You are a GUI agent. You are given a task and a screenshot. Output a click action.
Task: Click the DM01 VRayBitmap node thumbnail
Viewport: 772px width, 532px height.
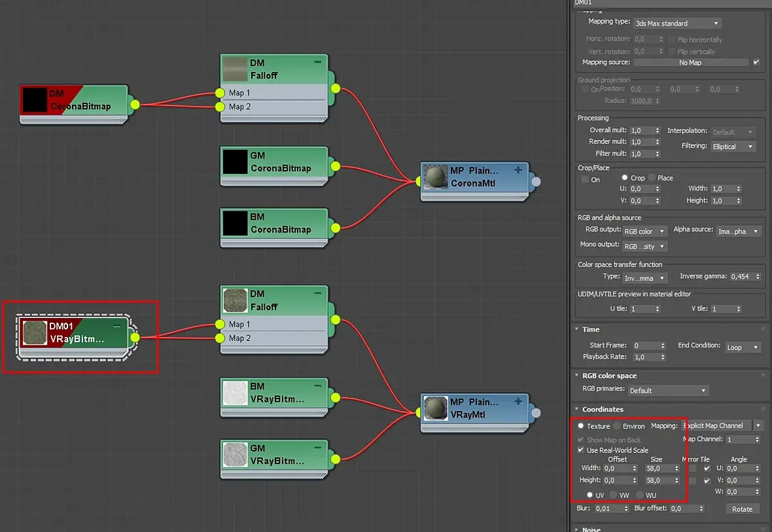(35, 332)
